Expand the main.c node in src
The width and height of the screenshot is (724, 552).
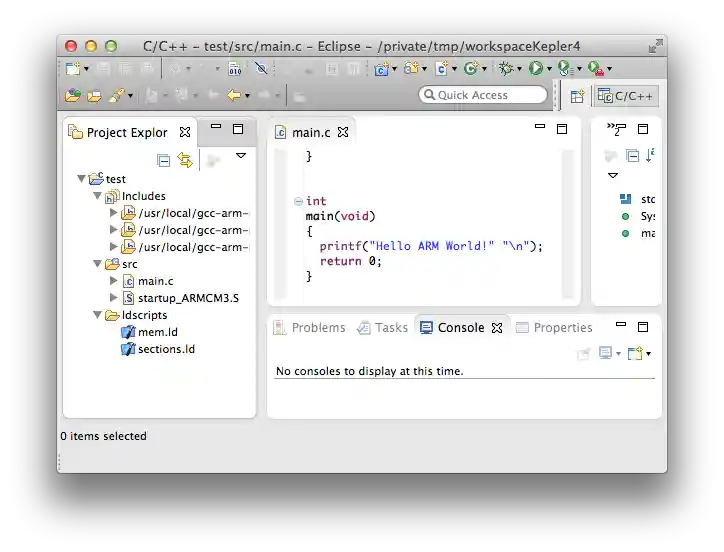pos(113,281)
